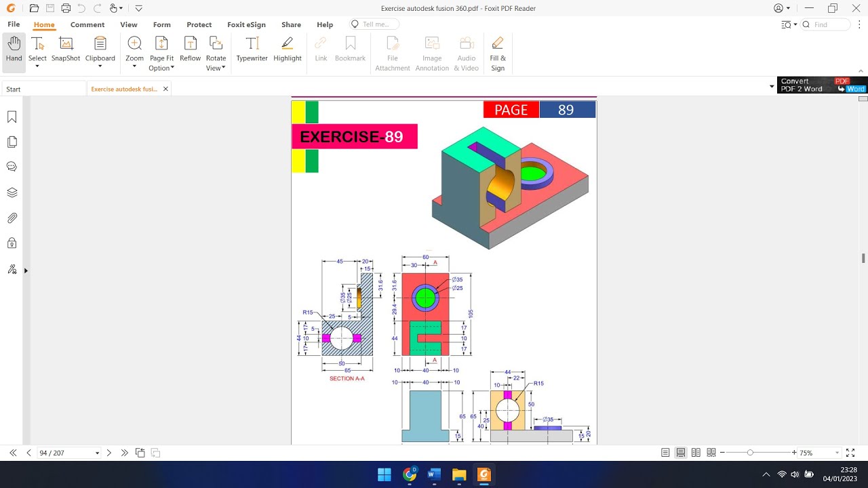Open the Attachments side panel
Viewport: 868px width, 488px height.
(12, 218)
